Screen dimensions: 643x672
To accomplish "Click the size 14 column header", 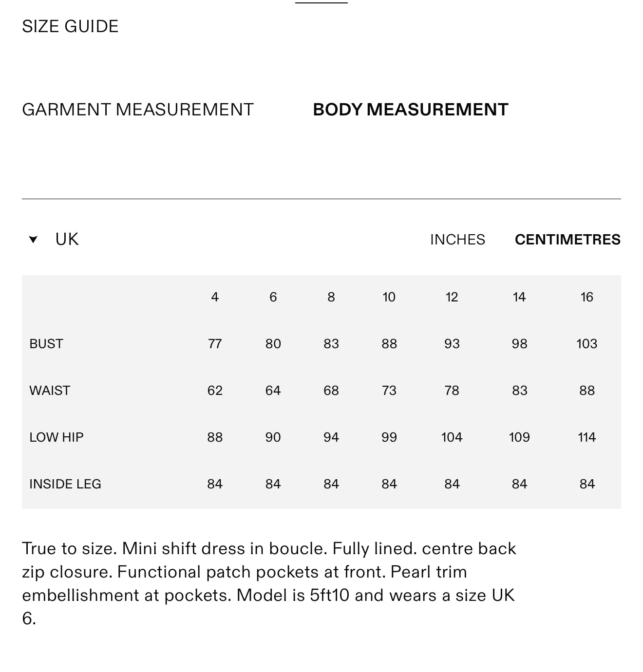I will (519, 297).
